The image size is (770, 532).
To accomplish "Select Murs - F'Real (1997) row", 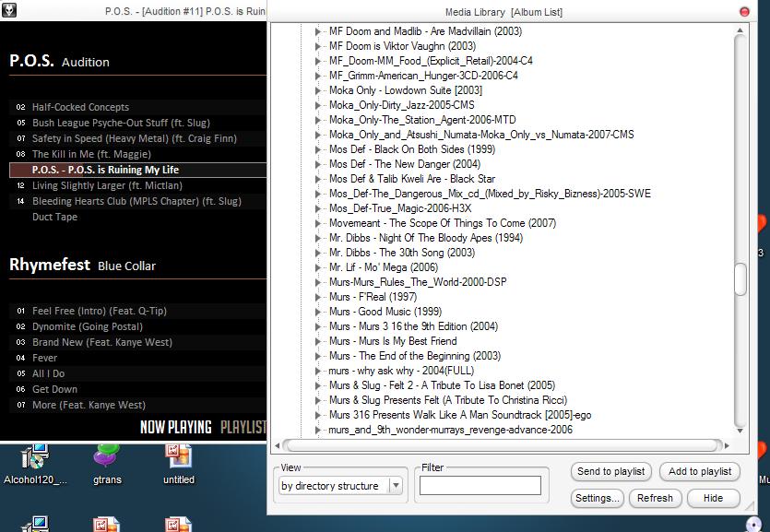I will (x=373, y=297).
